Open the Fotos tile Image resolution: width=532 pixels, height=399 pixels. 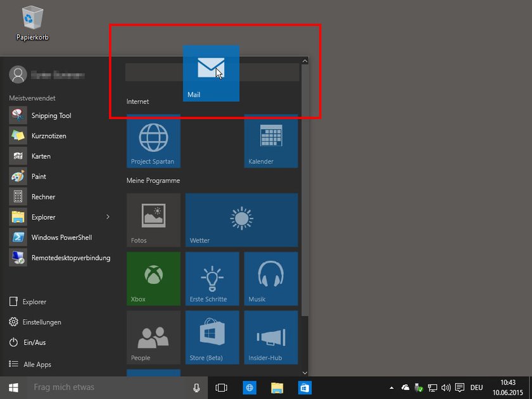coord(153,220)
